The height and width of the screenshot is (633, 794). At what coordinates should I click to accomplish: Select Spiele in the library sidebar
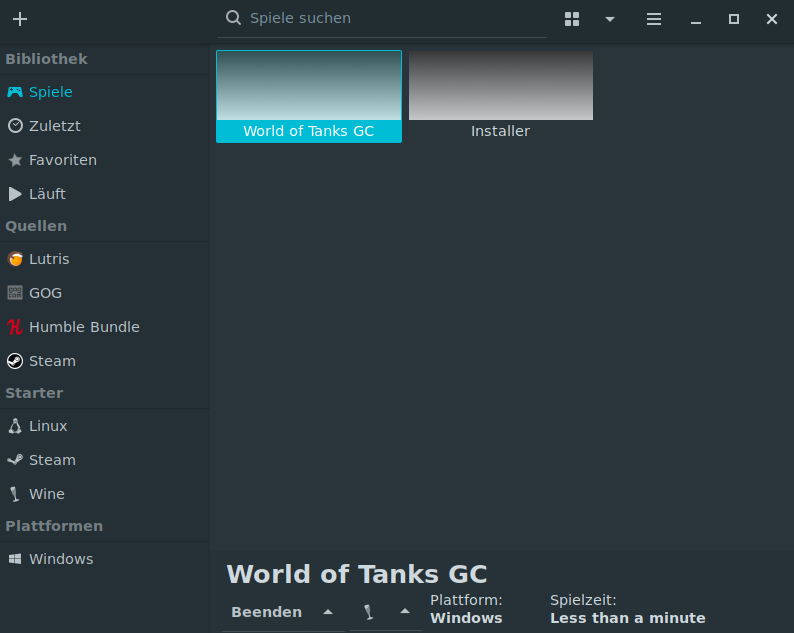coord(105,92)
